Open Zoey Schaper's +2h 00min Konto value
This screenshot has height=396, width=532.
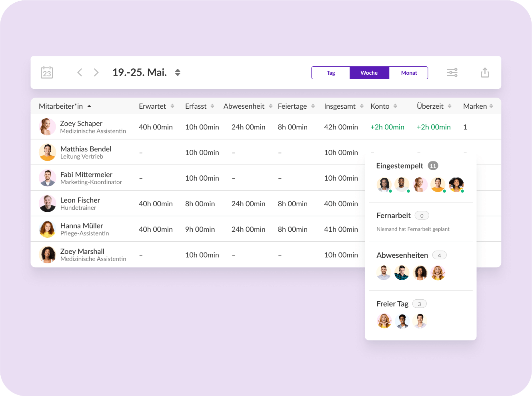pyautogui.click(x=387, y=127)
